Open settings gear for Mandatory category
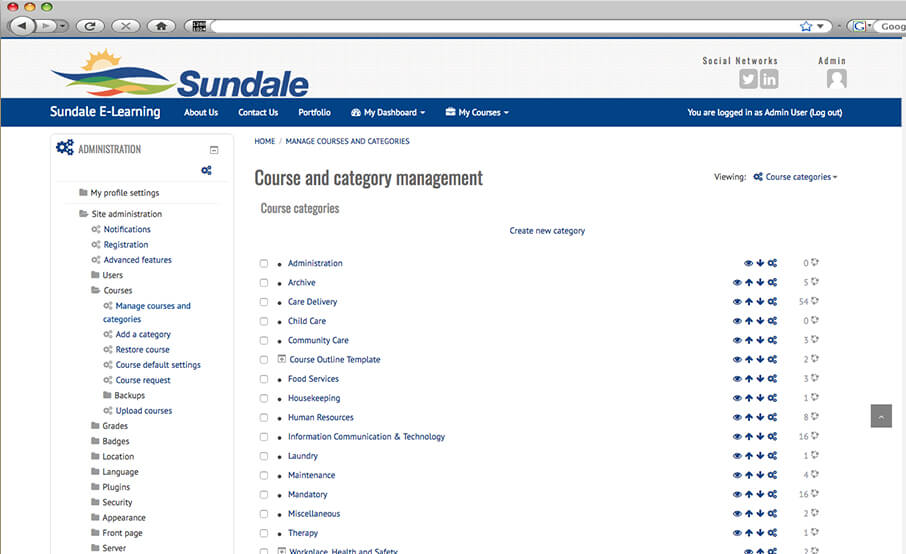 773,494
